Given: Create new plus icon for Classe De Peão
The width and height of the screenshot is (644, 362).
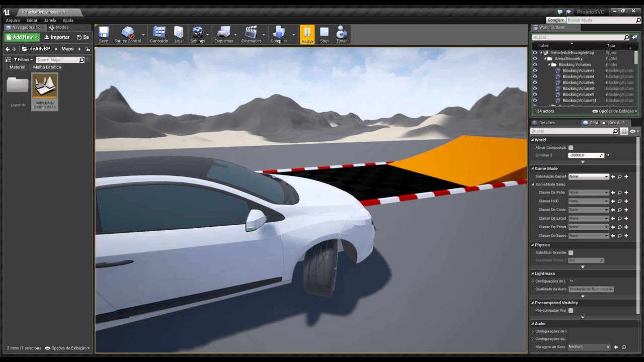Looking at the screenshot, I should coord(626,193).
